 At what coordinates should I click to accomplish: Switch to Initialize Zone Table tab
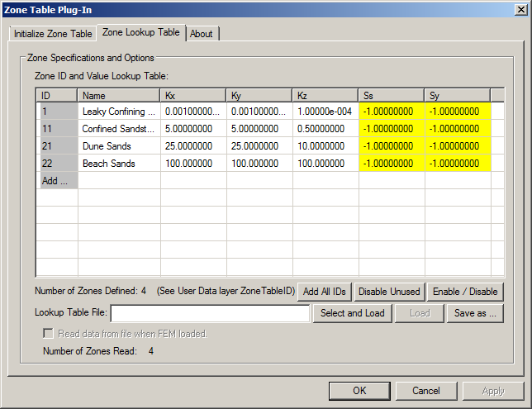tap(53, 34)
